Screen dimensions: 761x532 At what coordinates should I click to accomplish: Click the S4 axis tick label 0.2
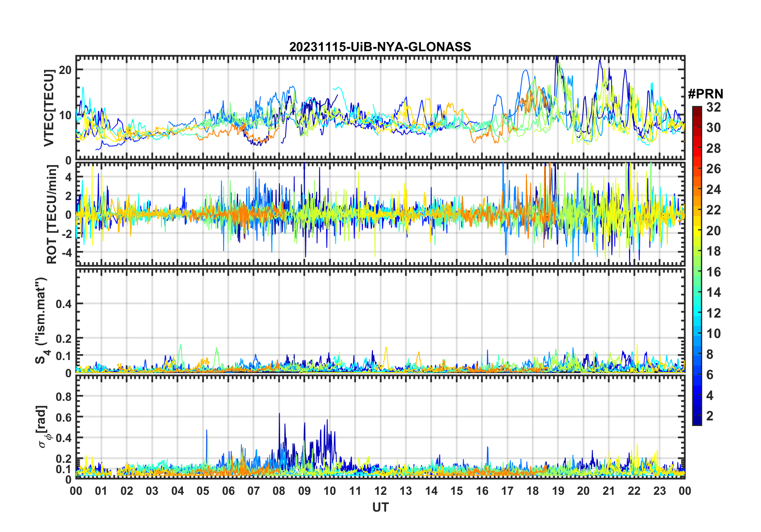(x=64, y=338)
